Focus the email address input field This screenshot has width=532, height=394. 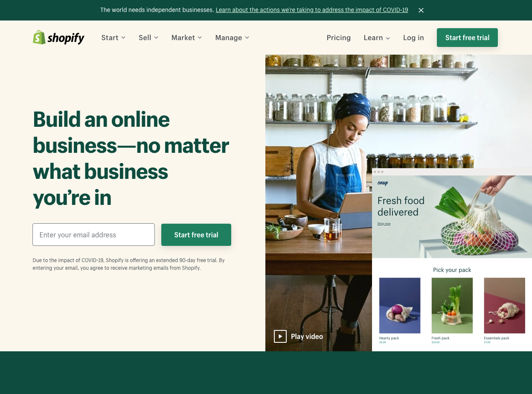tap(93, 235)
